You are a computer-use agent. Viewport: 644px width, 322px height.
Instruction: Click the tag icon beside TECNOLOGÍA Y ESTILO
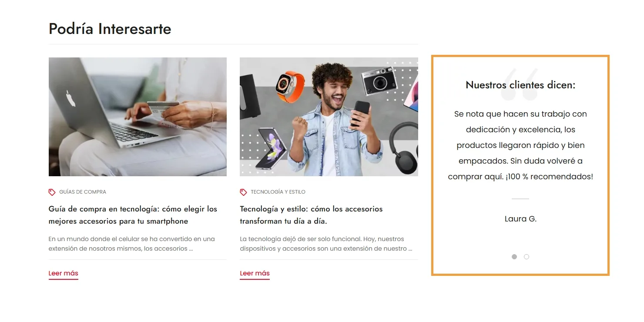click(x=243, y=192)
